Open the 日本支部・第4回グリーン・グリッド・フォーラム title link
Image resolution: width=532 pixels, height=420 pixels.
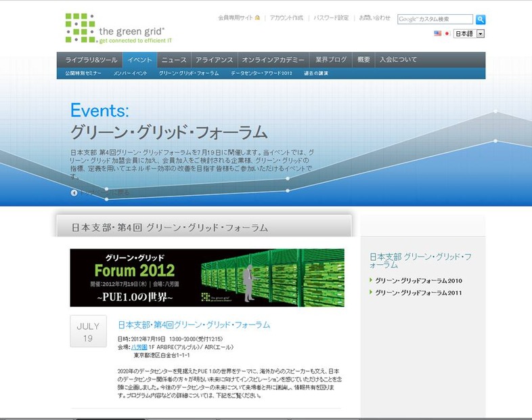click(x=194, y=325)
